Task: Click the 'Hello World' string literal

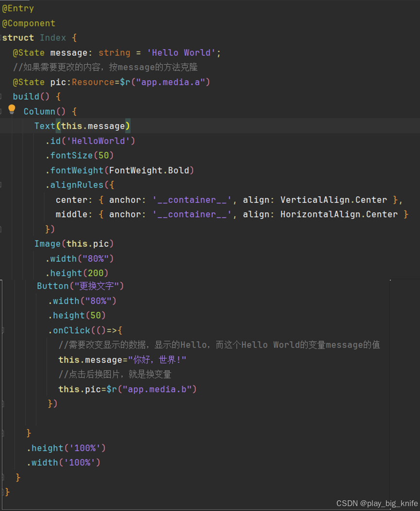Action: click(181, 53)
